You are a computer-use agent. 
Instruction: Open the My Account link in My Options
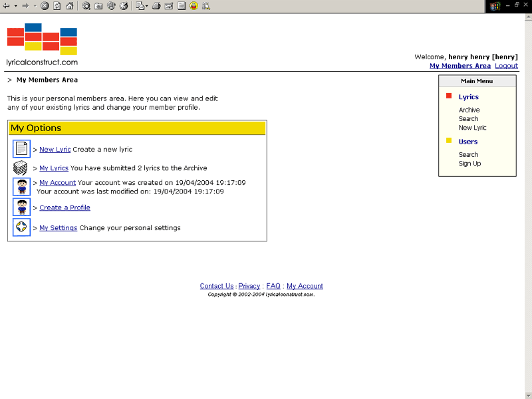pyautogui.click(x=57, y=182)
